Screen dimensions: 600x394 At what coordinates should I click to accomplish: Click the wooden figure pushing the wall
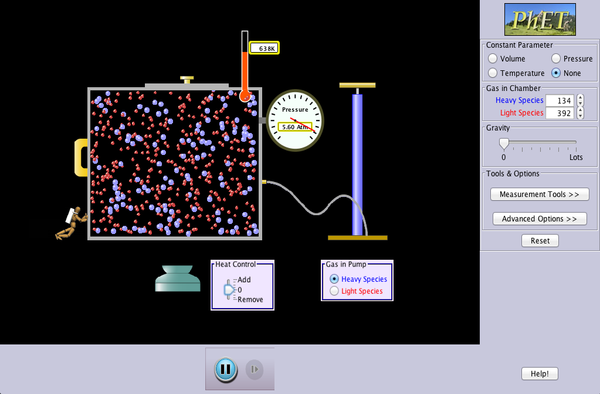click(x=72, y=223)
